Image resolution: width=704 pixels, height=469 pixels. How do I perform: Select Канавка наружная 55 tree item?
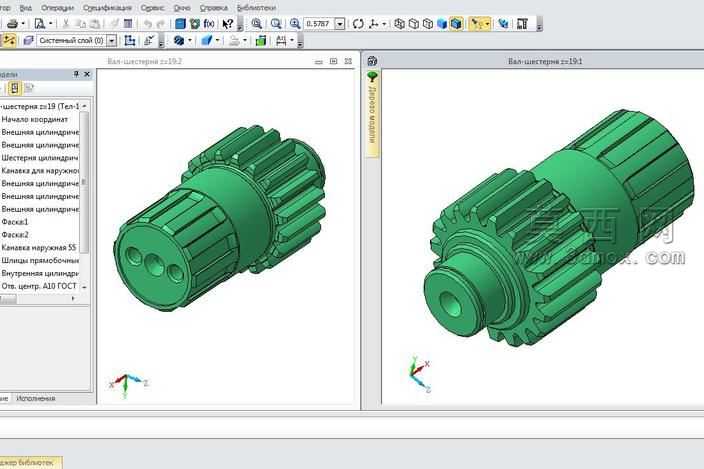click(x=39, y=248)
